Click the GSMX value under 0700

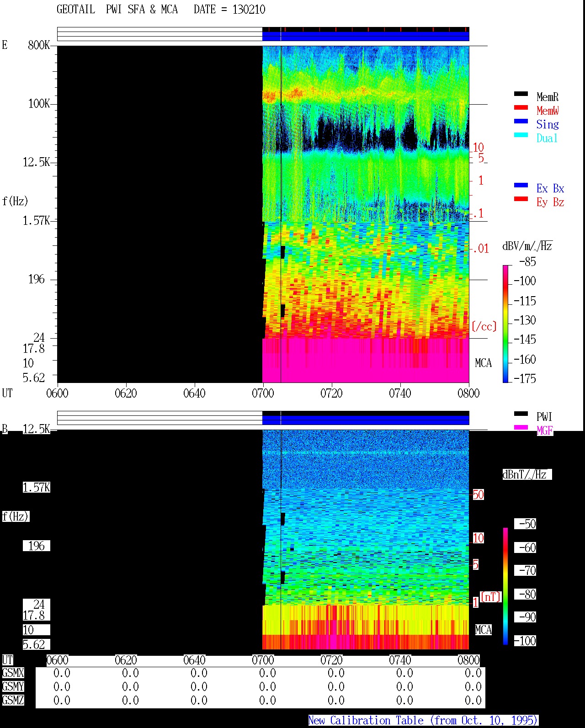267,673
